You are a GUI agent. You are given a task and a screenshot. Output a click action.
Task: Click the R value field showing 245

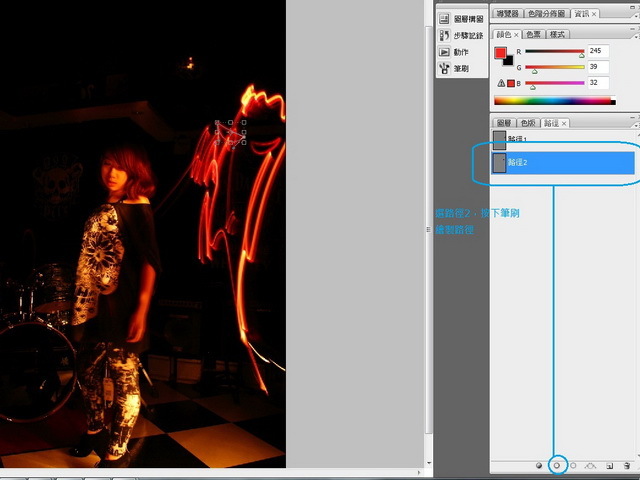pyautogui.click(x=598, y=51)
